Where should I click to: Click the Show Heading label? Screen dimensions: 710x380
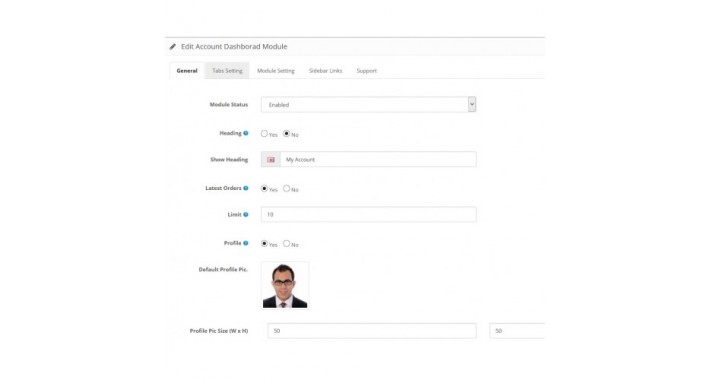(229, 159)
